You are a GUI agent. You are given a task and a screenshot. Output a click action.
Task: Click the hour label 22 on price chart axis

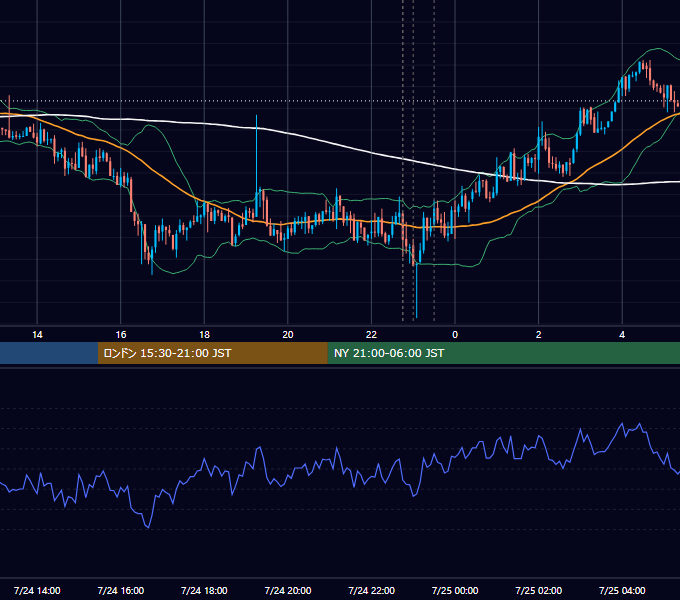[x=371, y=335]
